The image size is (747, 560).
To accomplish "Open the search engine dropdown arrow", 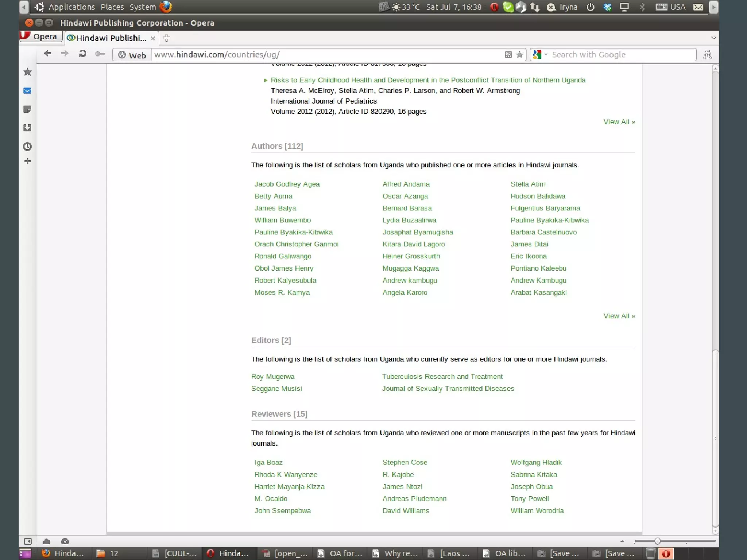I will [x=546, y=55].
